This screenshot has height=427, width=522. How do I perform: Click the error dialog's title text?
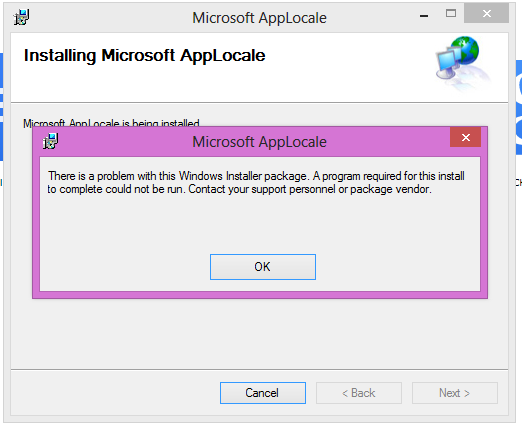tap(259, 142)
